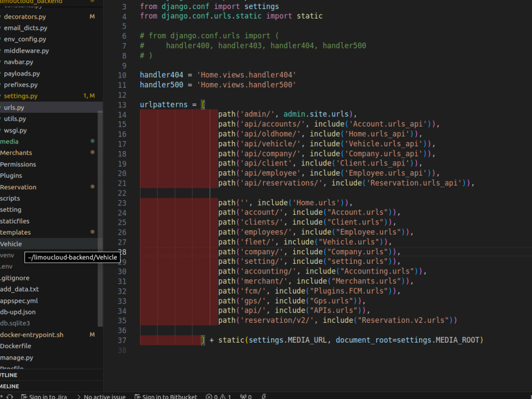The width and height of the screenshot is (532, 399).
Task: Click Sign in to Bitbucket
Action: point(166,397)
